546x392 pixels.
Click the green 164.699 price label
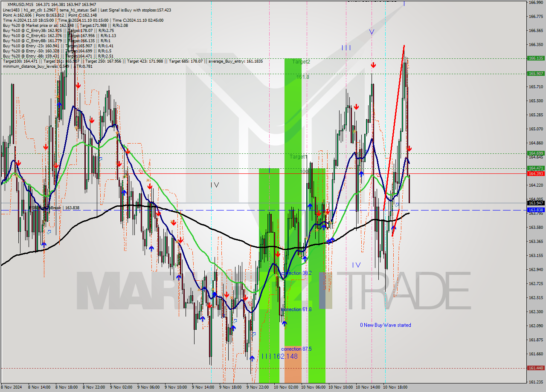(536, 153)
